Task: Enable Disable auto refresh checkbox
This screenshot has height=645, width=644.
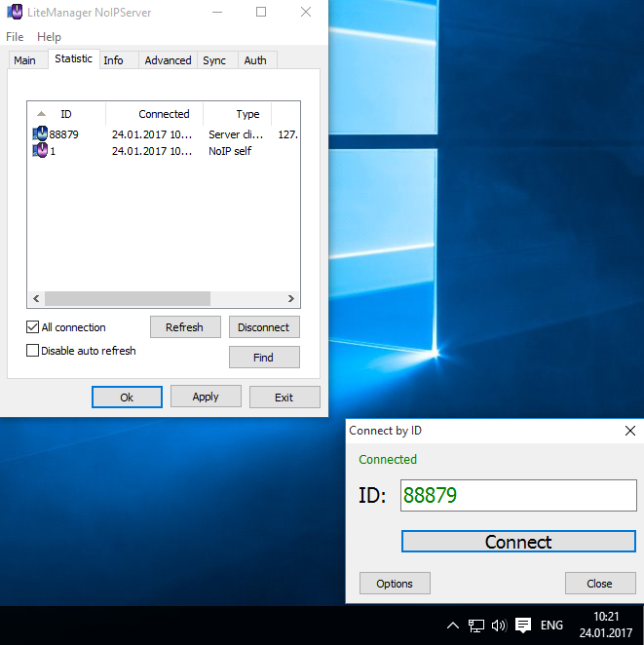Action: (x=32, y=351)
